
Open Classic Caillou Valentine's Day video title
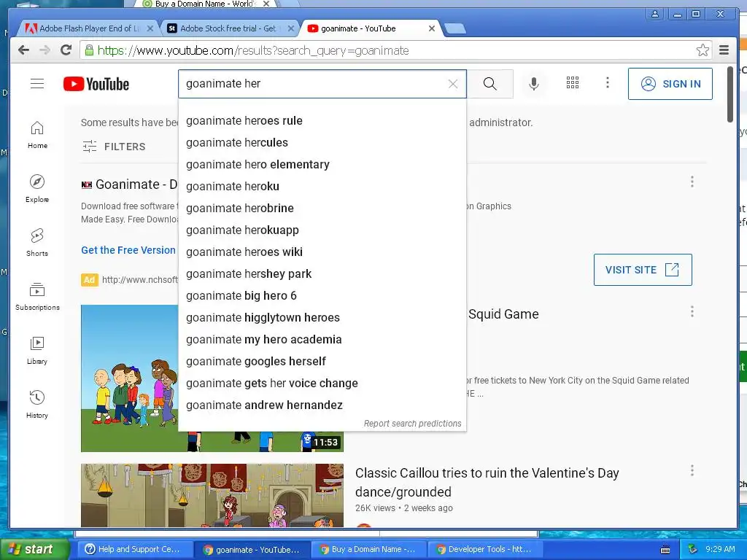487,483
